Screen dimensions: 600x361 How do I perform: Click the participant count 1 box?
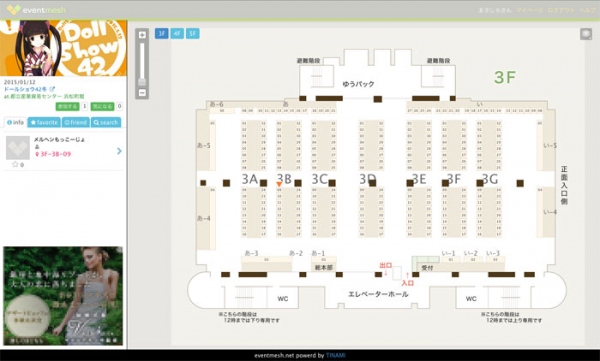[84, 106]
